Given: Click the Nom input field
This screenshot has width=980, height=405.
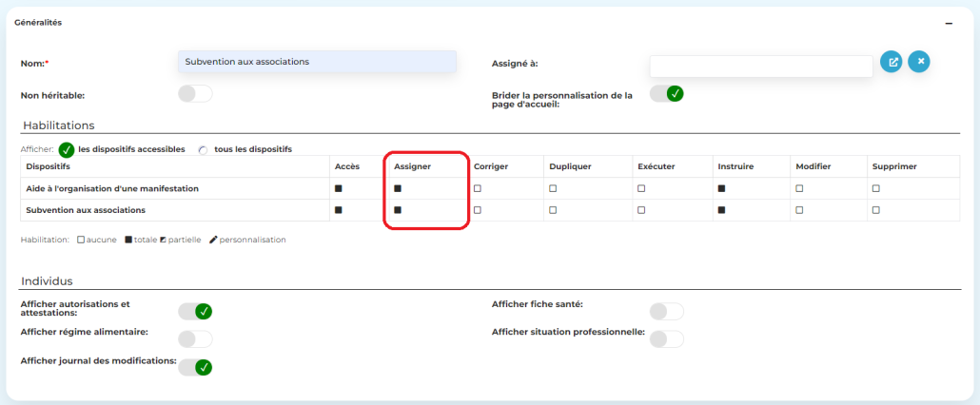Looking at the screenshot, I should 317,62.
